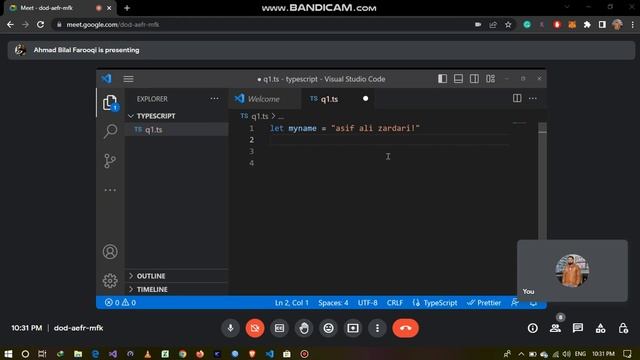Split the editor to the right

(517, 98)
